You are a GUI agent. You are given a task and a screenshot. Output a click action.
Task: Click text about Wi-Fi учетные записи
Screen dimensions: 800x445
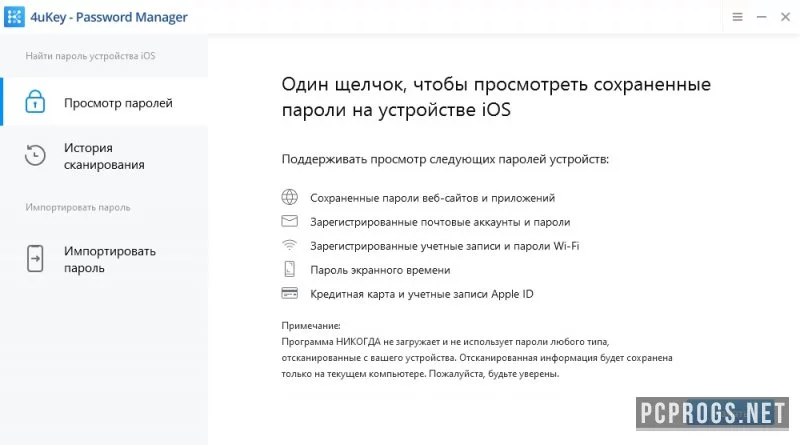[444, 246]
